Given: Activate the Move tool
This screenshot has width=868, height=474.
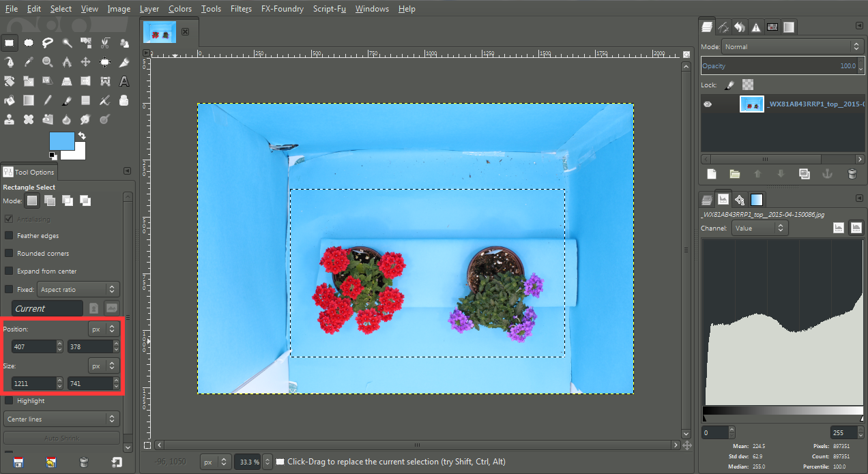Looking at the screenshot, I should [x=86, y=61].
